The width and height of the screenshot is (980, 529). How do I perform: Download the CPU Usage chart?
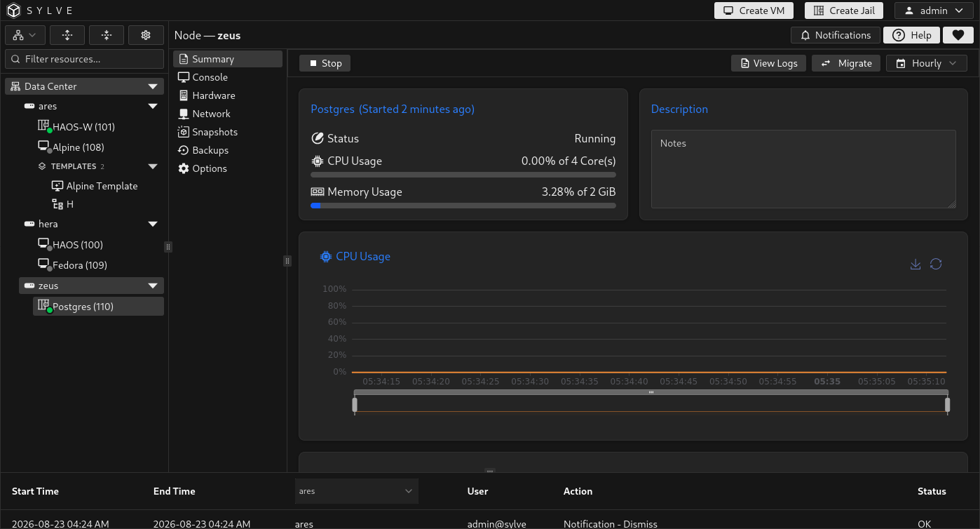915,264
